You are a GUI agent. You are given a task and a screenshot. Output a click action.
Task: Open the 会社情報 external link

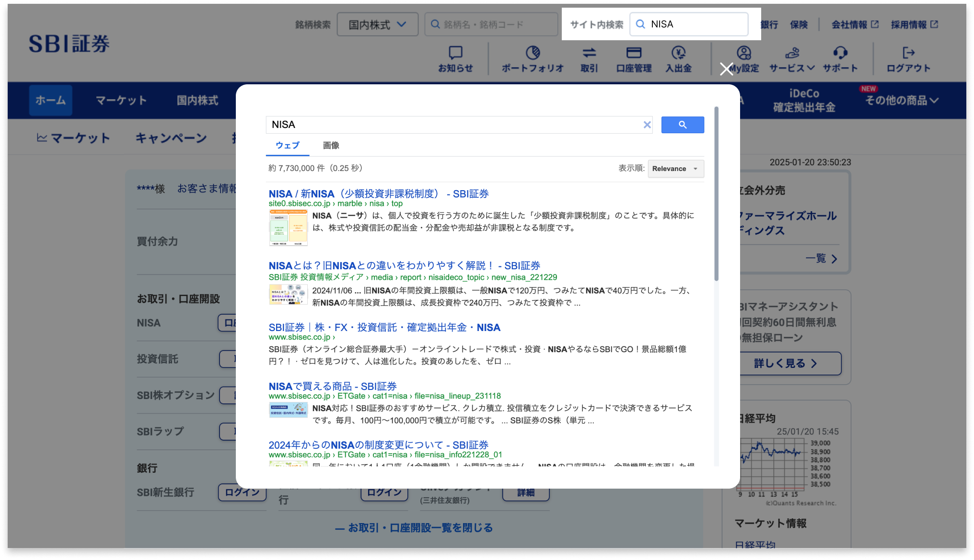coord(855,24)
